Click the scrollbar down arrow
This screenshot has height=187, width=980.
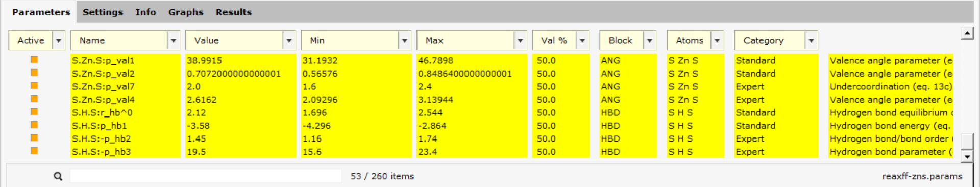967,156
